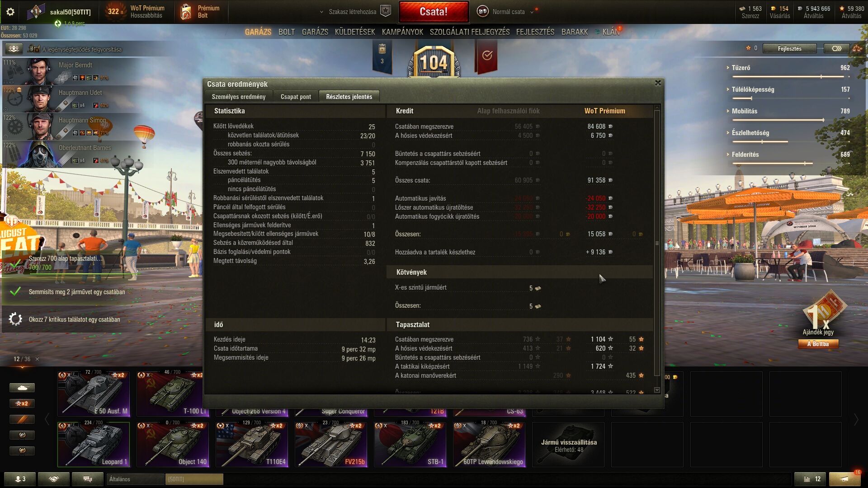
Task: Click the battle results vertical scrollbar
Action: (657, 244)
